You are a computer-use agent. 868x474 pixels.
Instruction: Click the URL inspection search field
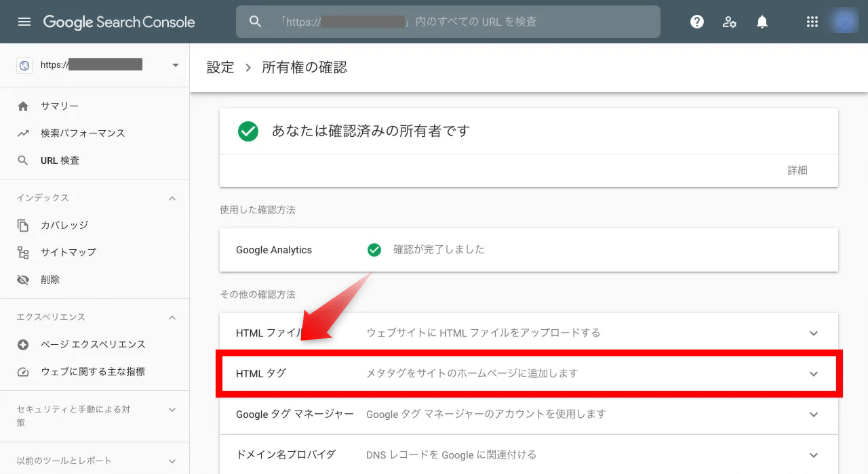pos(448,22)
